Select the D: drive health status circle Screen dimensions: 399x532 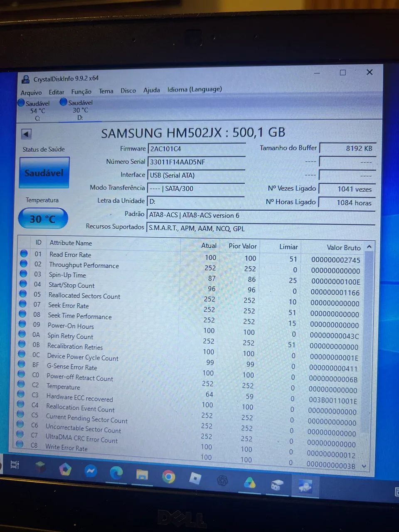point(64,101)
